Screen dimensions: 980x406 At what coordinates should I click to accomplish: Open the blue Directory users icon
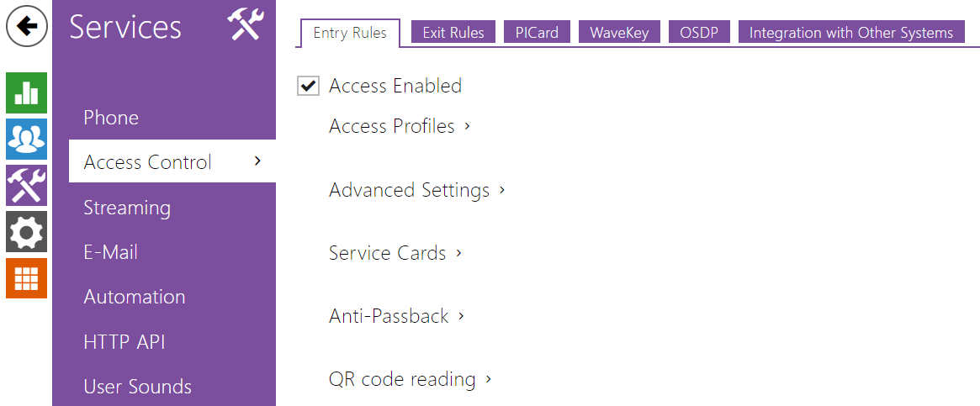point(27,139)
